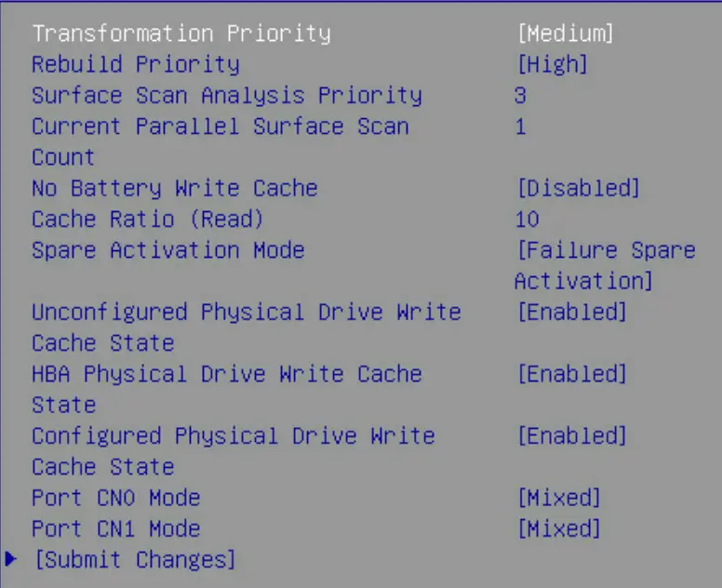This screenshot has height=588, width=722.
Task: Select the Transformation Priority label
Action: click(180, 33)
